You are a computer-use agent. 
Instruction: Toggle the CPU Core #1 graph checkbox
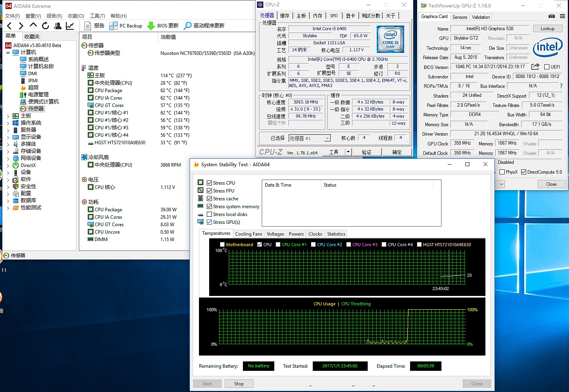[278, 245]
